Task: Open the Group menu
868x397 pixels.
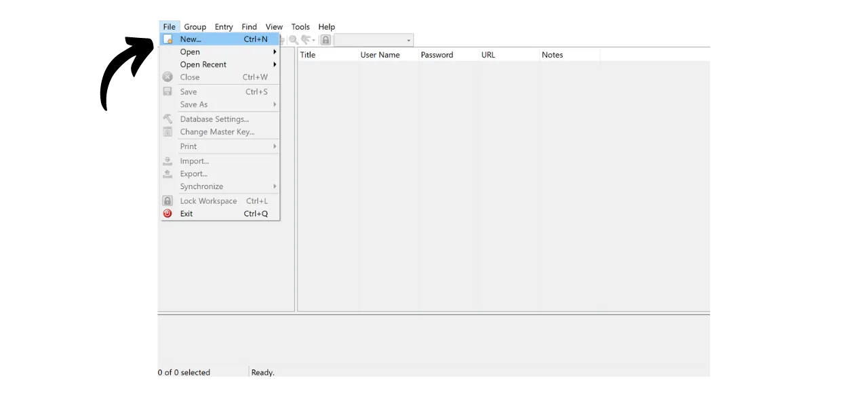Action: tap(195, 26)
